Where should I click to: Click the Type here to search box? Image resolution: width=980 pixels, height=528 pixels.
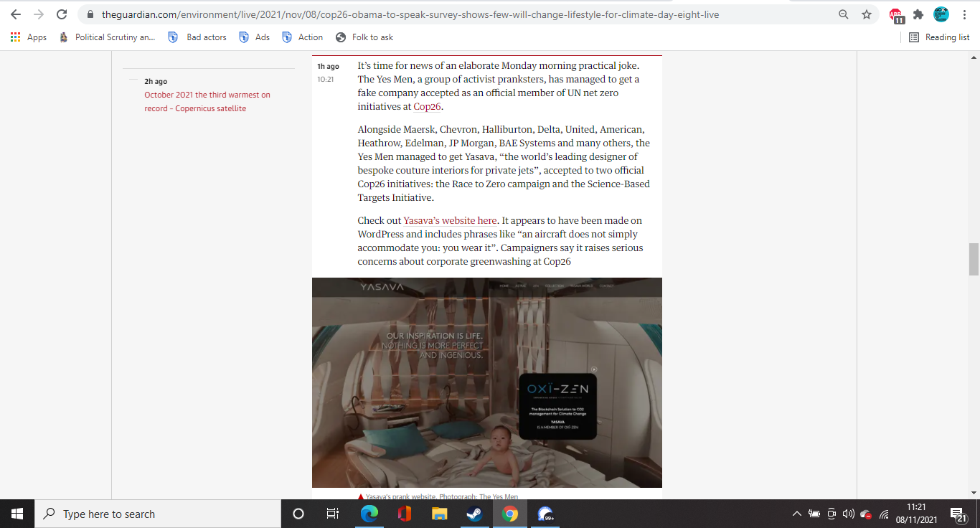(x=158, y=514)
